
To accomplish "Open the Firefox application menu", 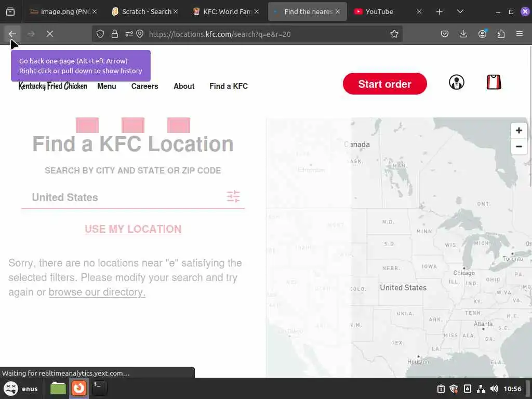I will click(x=520, y=34).
